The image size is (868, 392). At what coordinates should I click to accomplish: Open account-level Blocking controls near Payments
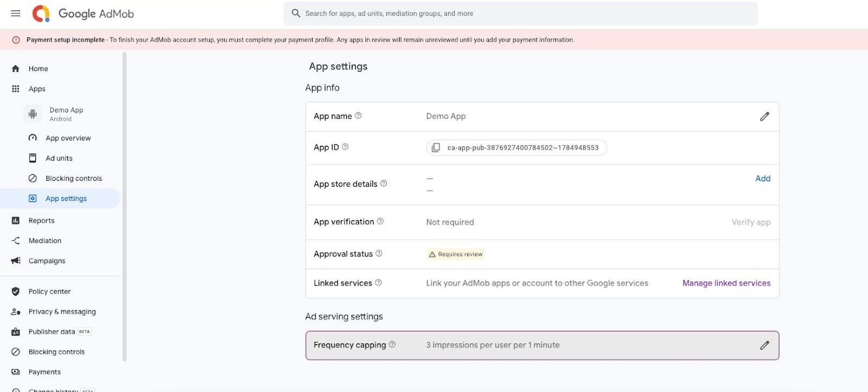click(x=56, y=352)
